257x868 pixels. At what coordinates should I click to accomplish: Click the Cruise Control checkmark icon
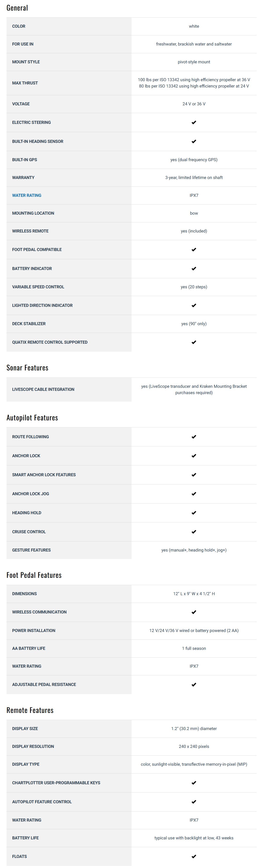coord(194,532)
